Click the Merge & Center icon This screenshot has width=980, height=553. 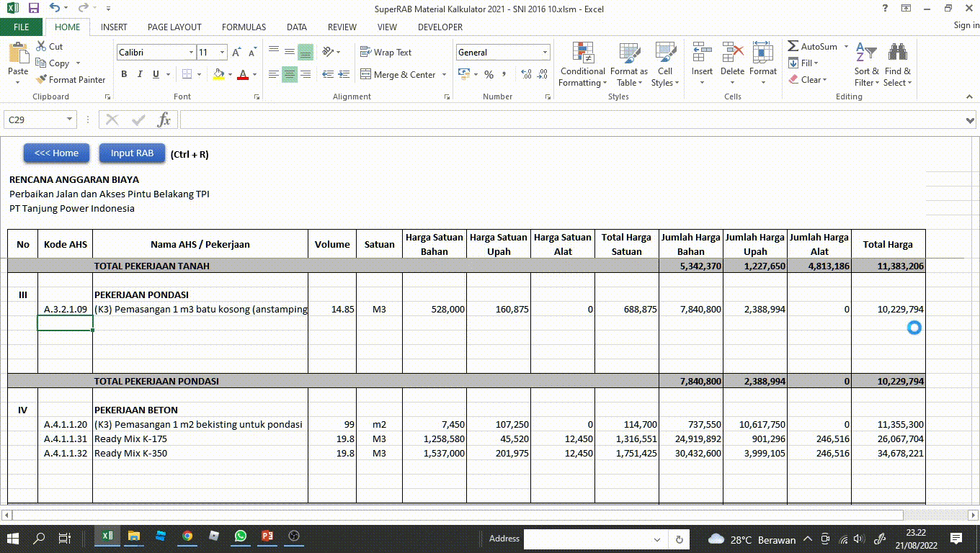click(x=365, y=74)
